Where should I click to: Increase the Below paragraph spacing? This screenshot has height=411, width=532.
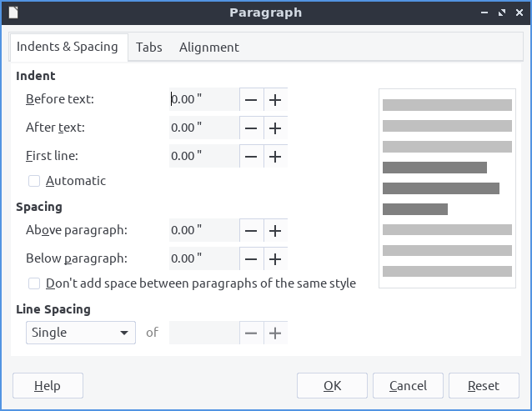tap(275, 259)
